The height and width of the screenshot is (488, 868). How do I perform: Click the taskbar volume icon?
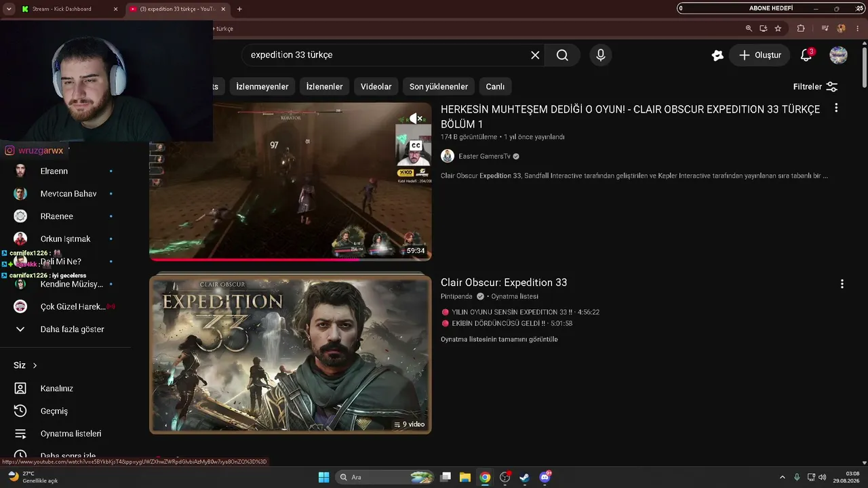[822, 477]
